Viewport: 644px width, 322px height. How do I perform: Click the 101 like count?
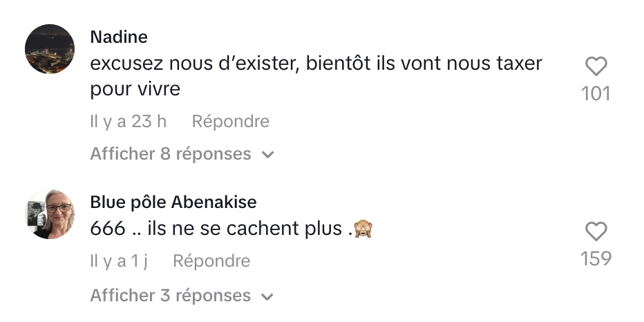[x=596, y=94]
